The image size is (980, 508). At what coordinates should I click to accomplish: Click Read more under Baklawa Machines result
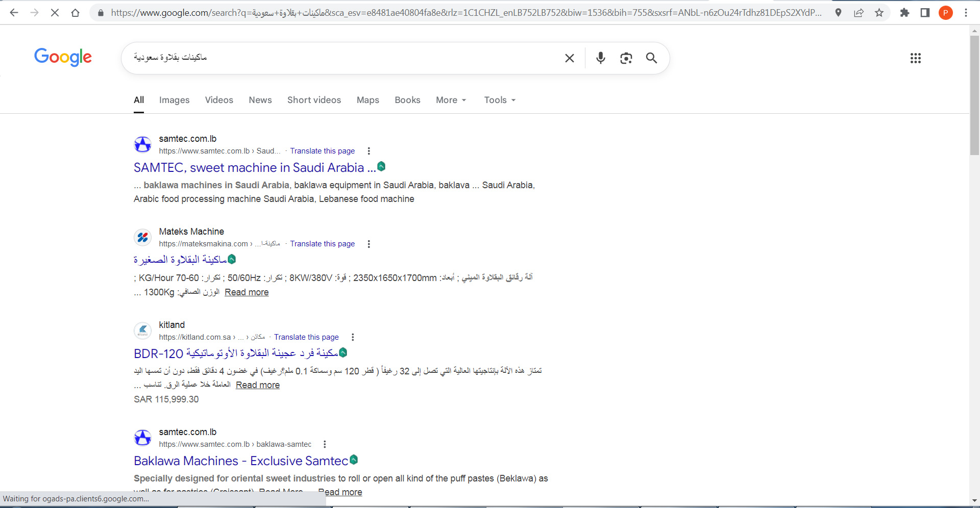pos(340,492)
